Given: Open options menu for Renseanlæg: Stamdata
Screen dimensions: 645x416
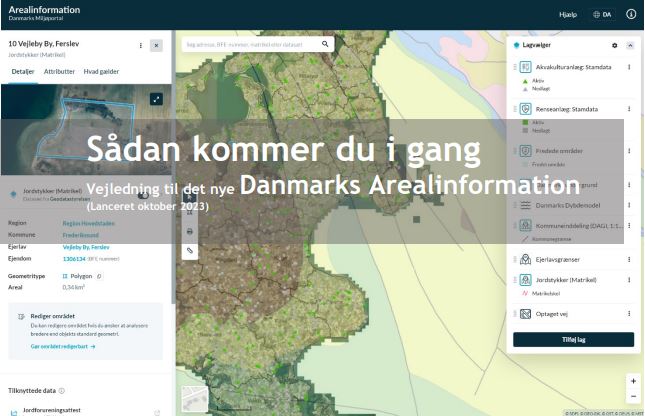Looking at the screenshot, I should pos(629,109).
